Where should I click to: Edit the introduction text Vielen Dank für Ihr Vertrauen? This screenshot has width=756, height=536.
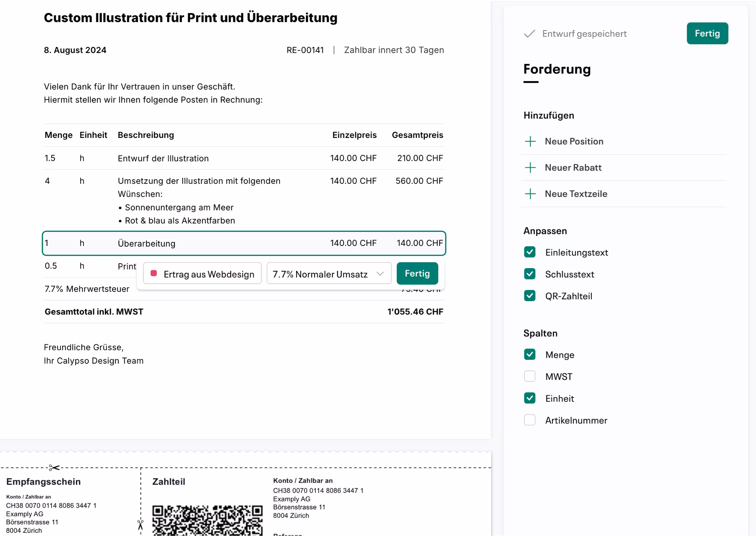click(153, 93)
